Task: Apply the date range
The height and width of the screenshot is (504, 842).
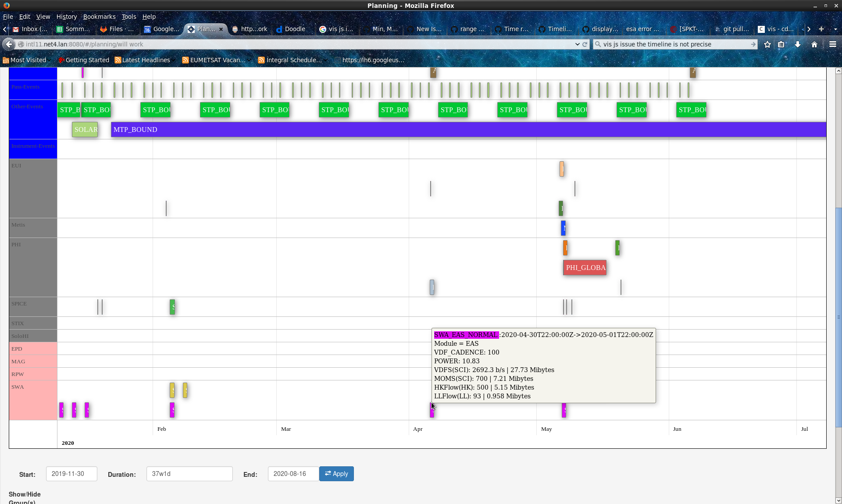Action: [336, 474]
